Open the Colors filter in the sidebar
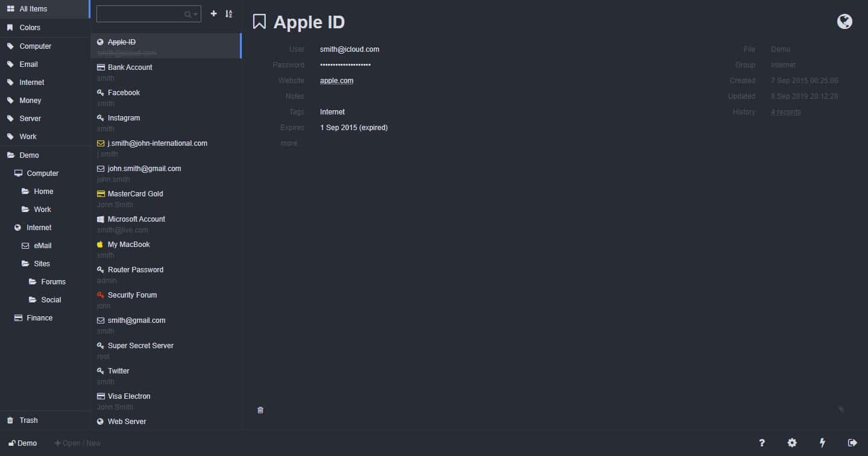 (x=45, y=28)
